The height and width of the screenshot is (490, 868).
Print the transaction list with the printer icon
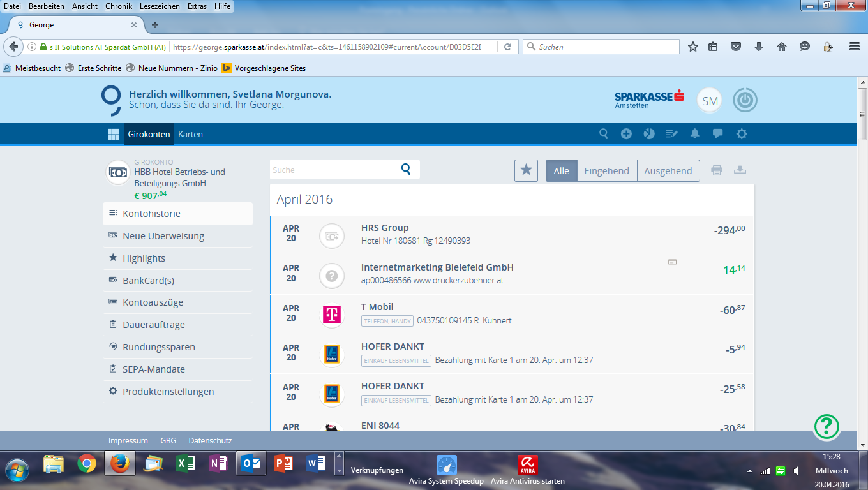[717, 170]
